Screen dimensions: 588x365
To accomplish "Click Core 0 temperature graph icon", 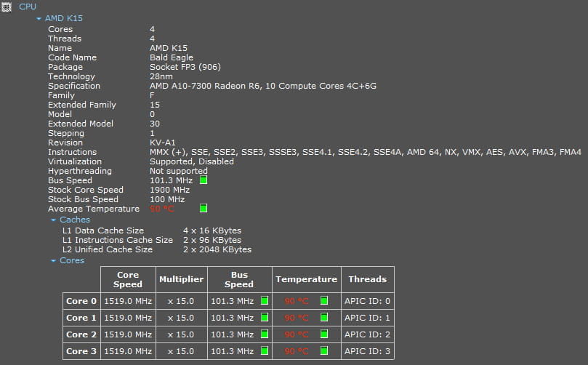I will [x=324, y=300].
